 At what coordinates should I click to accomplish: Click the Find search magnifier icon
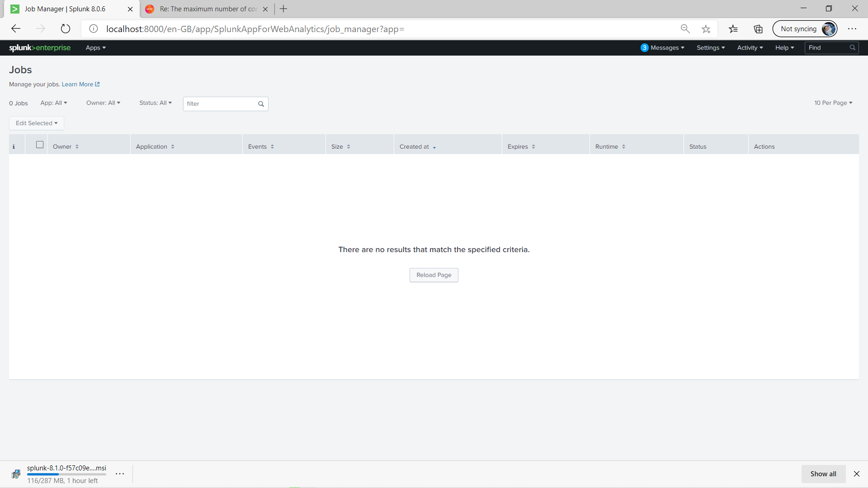coord(852,48)
